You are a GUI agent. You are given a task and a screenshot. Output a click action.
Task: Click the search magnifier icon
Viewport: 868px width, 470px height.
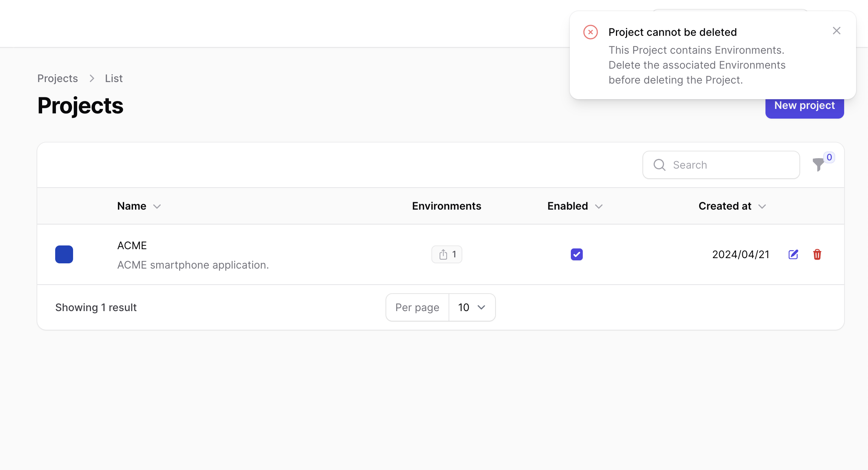(659, 165)
